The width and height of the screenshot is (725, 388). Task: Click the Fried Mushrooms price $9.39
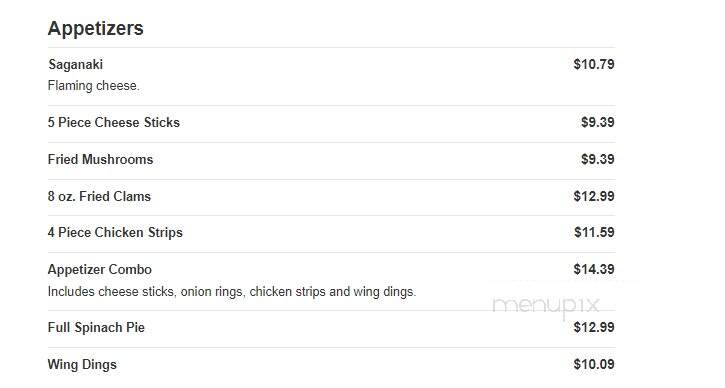click(x=597, y=159)
